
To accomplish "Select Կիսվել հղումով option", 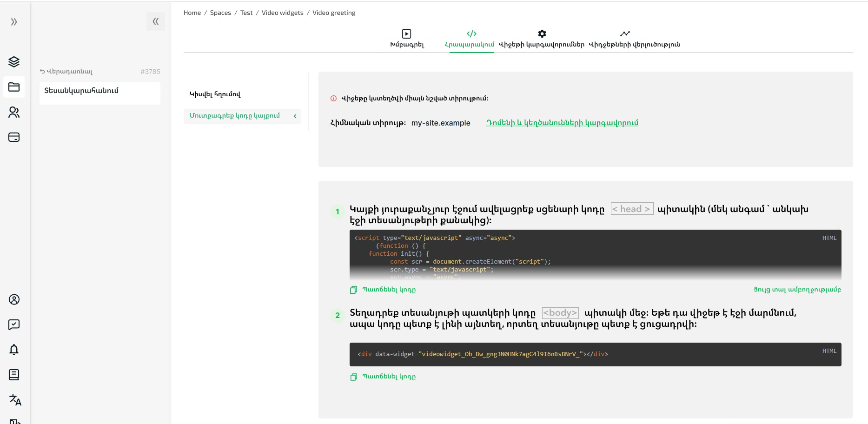I will point(215,94).
